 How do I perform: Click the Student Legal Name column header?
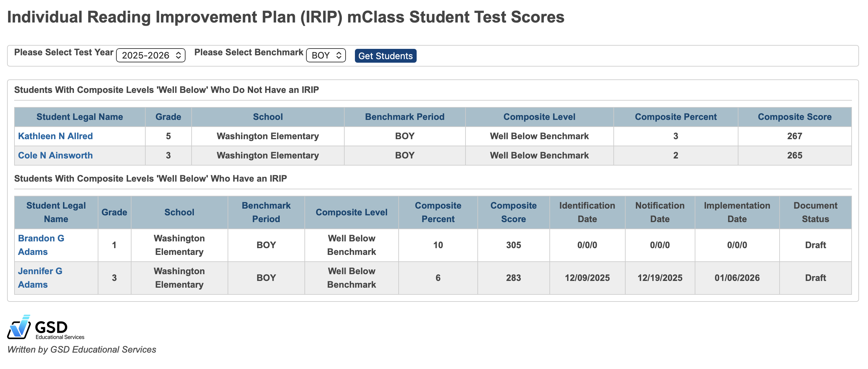(x=79, y=117)
